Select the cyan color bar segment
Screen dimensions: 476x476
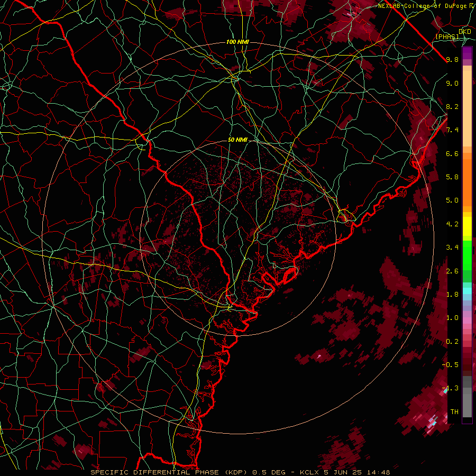coord(467,291)
